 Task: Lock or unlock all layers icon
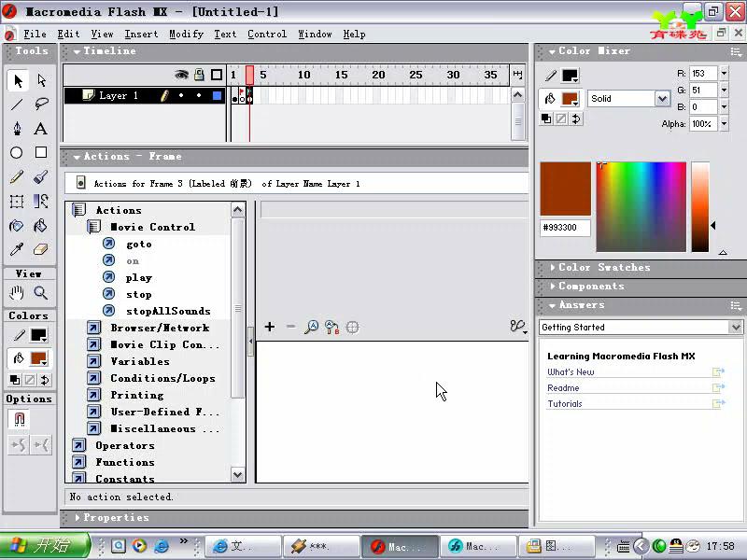pos(199,75)
